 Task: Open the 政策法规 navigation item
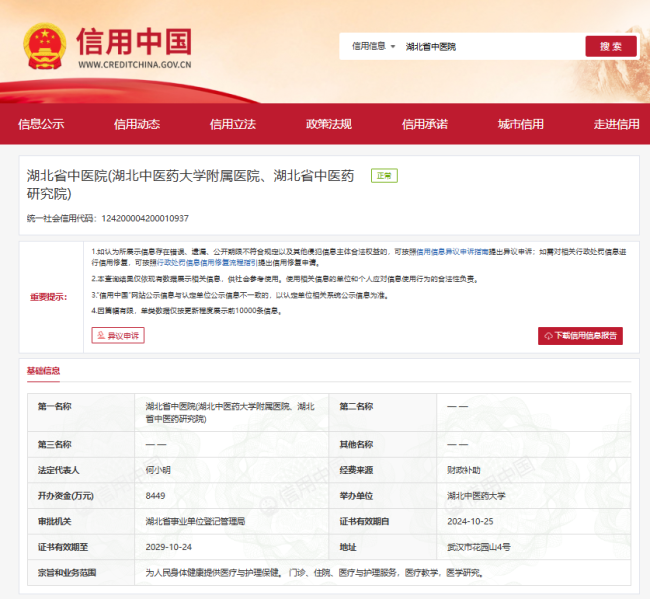point(329,124)
